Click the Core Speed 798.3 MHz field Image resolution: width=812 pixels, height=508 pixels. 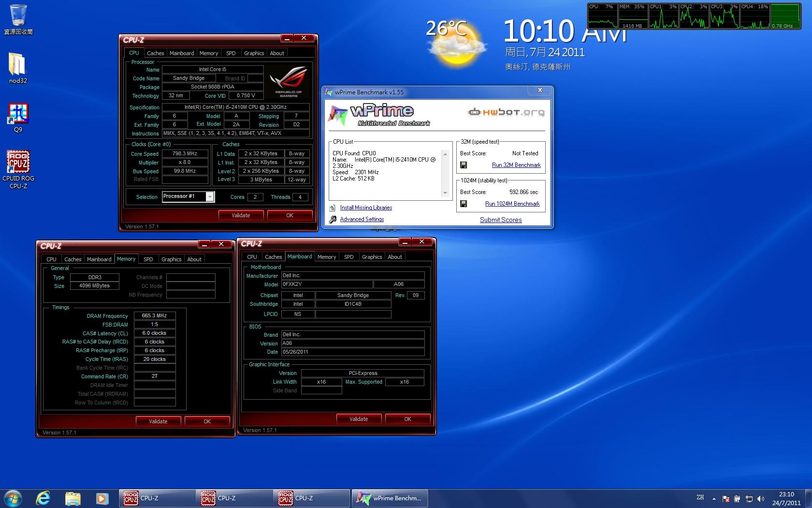[x=185, y=153]
